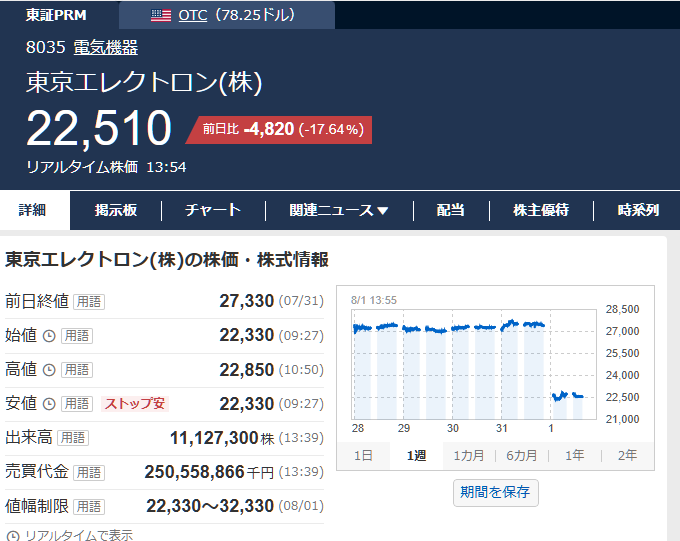
Task: Click the clock icon beside 高値
Action: [x=49, y=370]
